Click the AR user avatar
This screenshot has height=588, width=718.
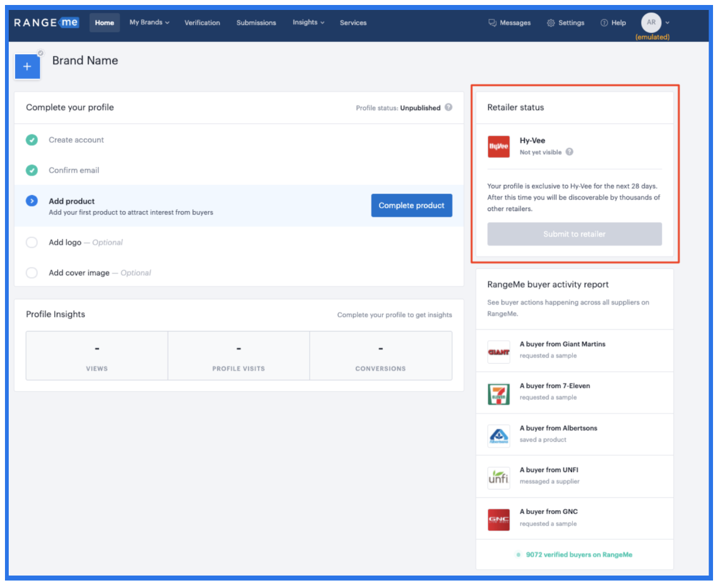651,22
